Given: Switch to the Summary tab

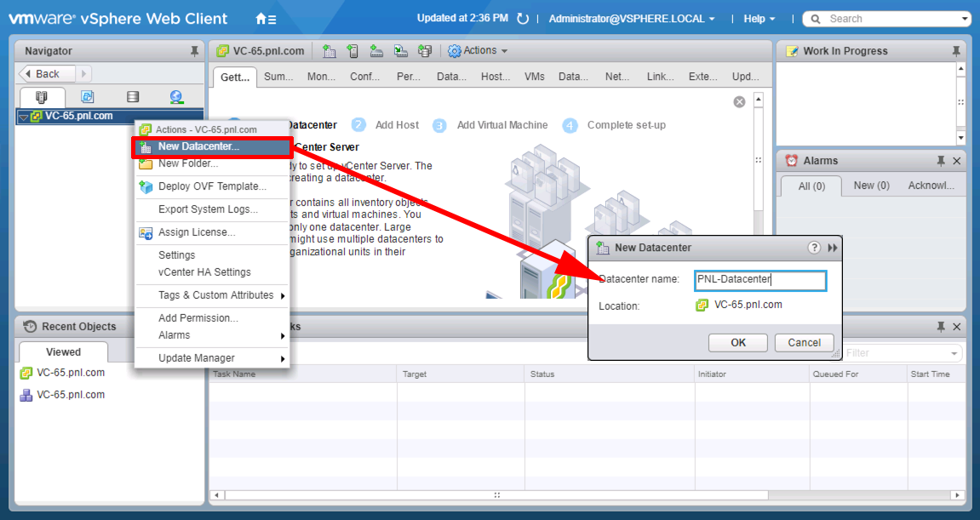Looking at the screenshot, I should tap(278, 77).
